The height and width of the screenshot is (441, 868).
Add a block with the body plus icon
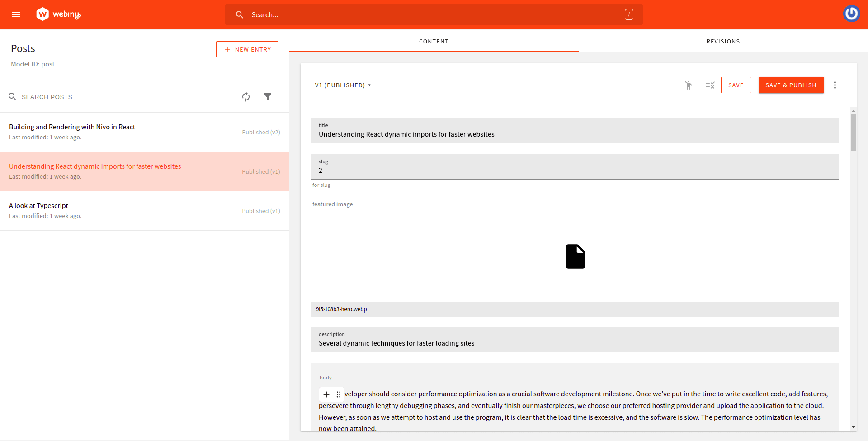(326, 394)
